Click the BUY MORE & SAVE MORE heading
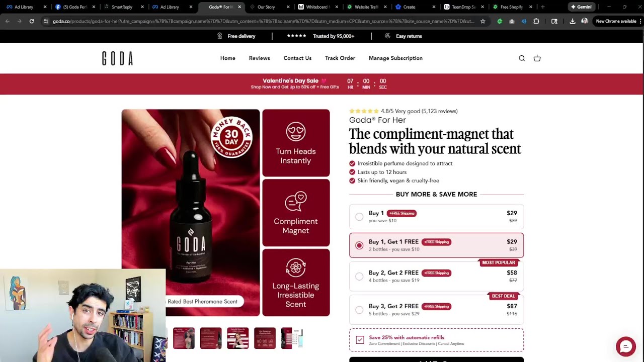The height and width of the screenshot is (362, 644). point(436,194)
